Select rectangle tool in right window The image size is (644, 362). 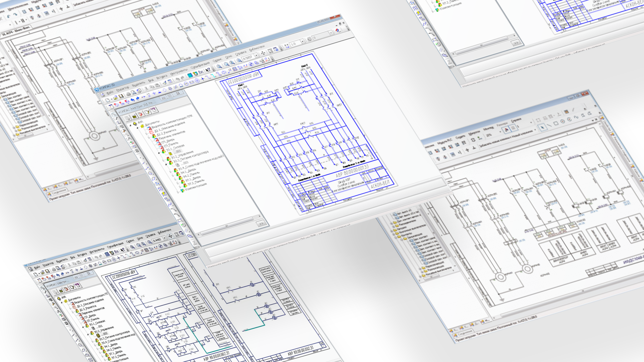556,123
